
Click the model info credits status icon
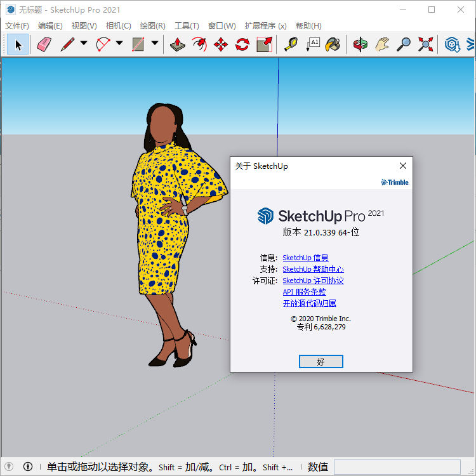pyautogui.click(x=28, y=466)
